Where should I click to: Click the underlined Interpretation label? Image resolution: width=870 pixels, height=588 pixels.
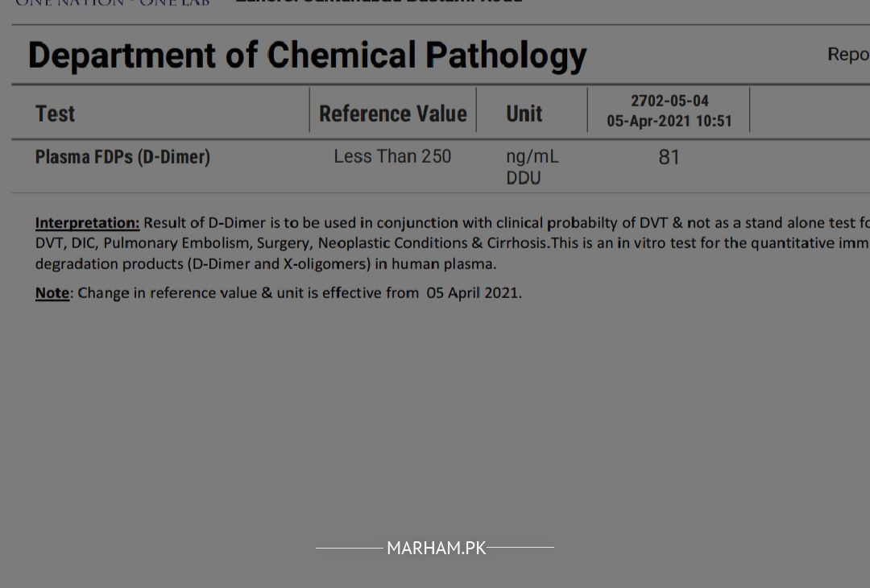[x=88, y=223]
